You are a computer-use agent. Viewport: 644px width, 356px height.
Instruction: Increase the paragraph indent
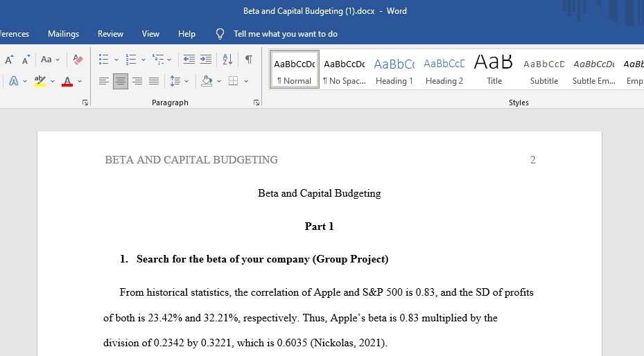[x=206, y=60]
